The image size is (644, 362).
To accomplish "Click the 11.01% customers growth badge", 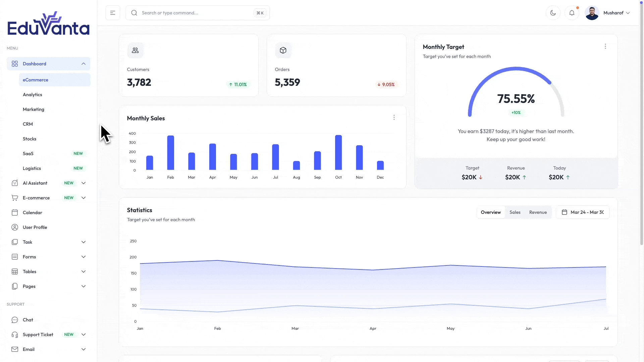I will [x=238, y=84].
